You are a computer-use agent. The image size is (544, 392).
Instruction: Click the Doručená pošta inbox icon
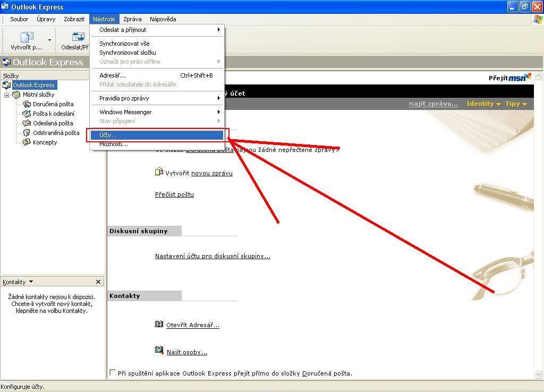(27, 104)
